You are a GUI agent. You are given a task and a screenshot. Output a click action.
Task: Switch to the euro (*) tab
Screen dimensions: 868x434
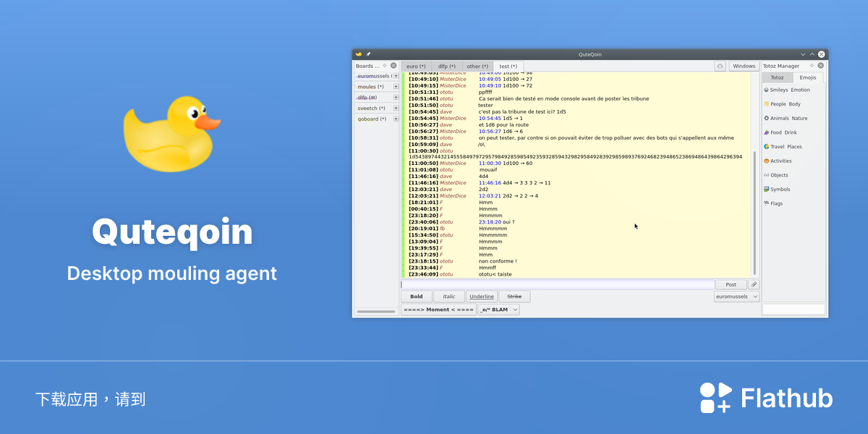[416, 66]
